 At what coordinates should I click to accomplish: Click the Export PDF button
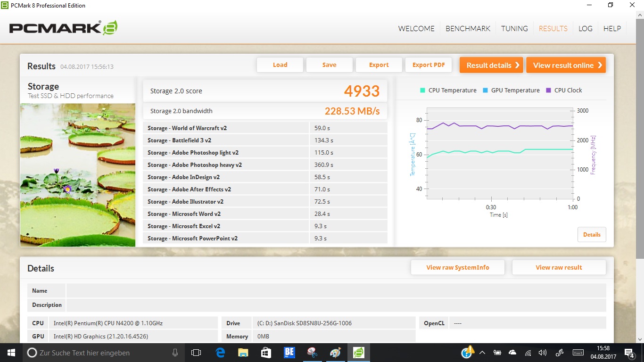click(429, 65)
